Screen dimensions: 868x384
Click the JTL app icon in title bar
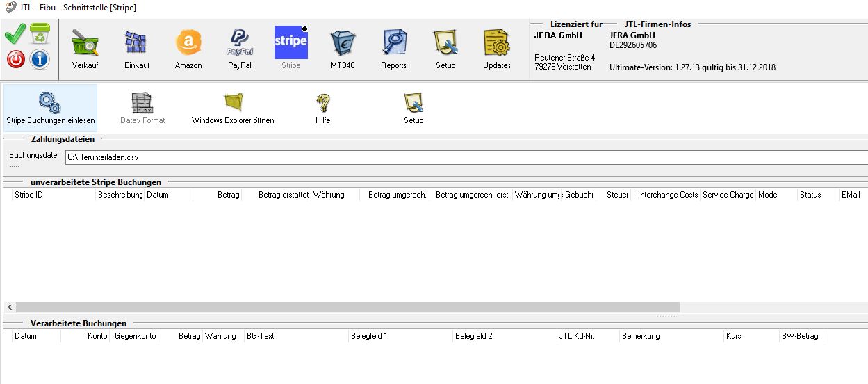pyautogui.click(x=10, y=8)
